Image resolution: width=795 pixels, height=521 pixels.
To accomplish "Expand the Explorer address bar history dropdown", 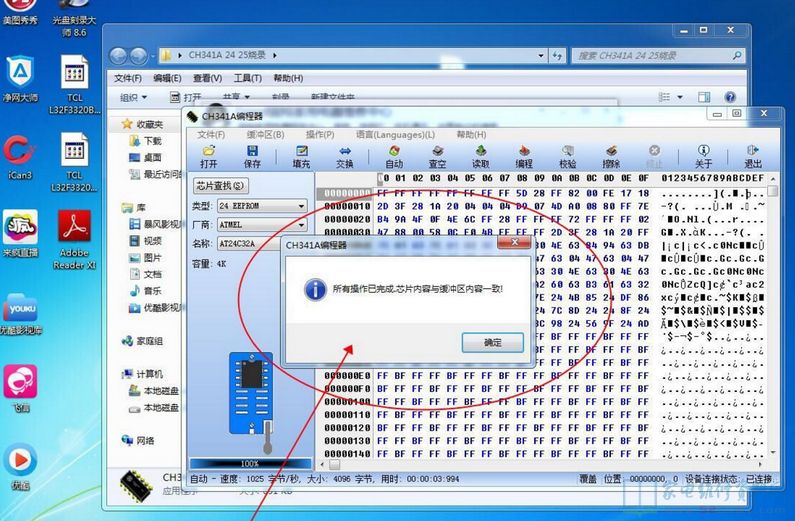I will (541, 55).
